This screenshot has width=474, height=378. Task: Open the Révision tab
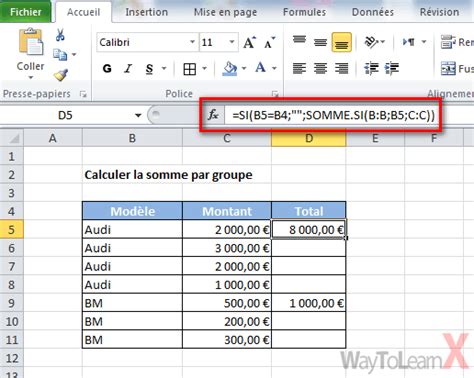439,12
